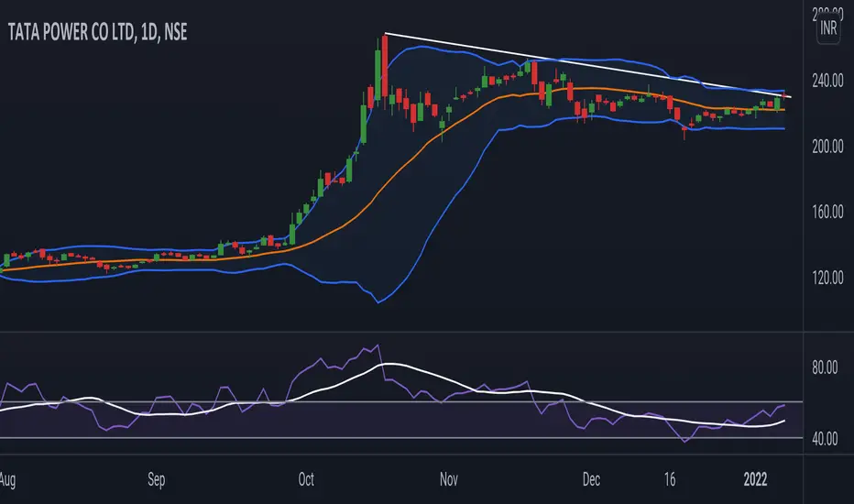This screenshot has height=504, width=854.
Task: Click the 16 date label
Action: click(x=670, y=479)
